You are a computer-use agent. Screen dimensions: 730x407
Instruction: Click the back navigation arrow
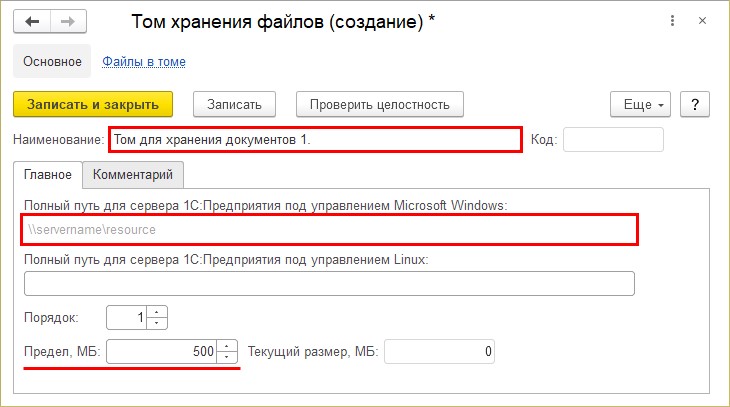(35, 21)
